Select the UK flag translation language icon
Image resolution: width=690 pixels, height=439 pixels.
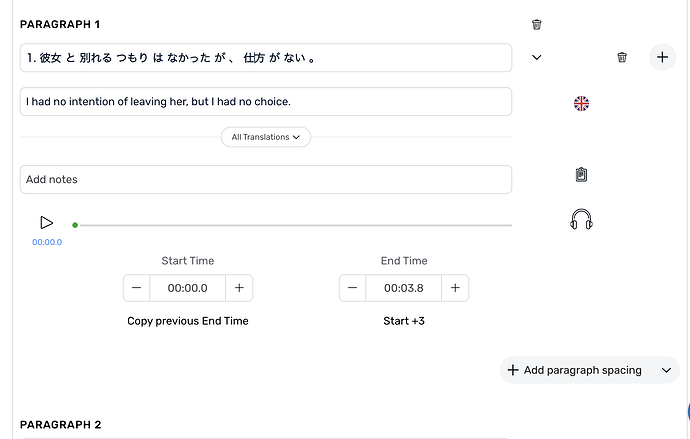(x=581, y=103)
